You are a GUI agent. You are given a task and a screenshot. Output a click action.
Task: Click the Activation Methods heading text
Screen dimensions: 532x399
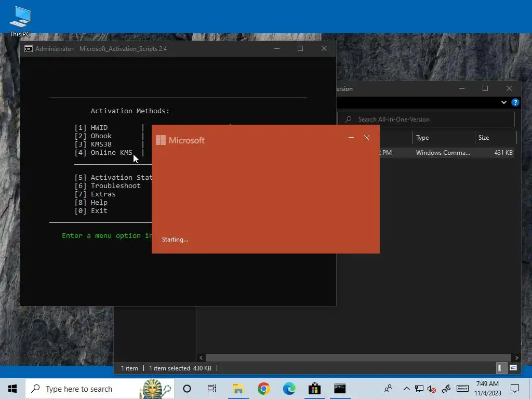(x=130, y=111)
